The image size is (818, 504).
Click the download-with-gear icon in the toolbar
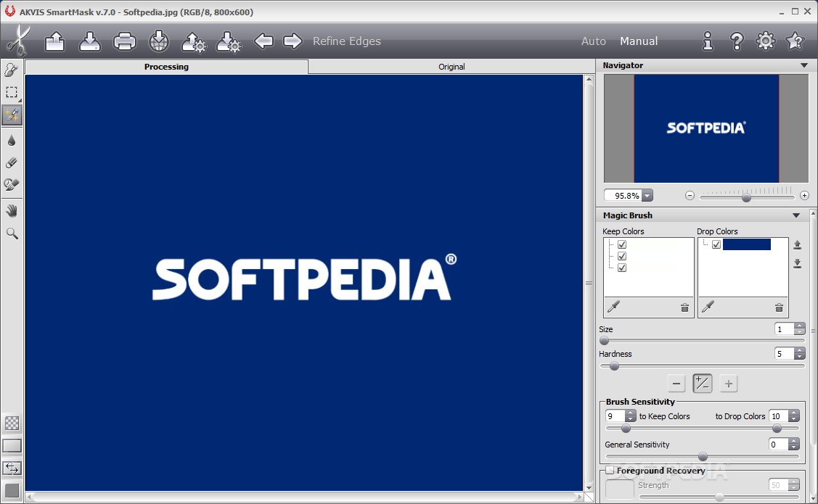coord(229,42)
